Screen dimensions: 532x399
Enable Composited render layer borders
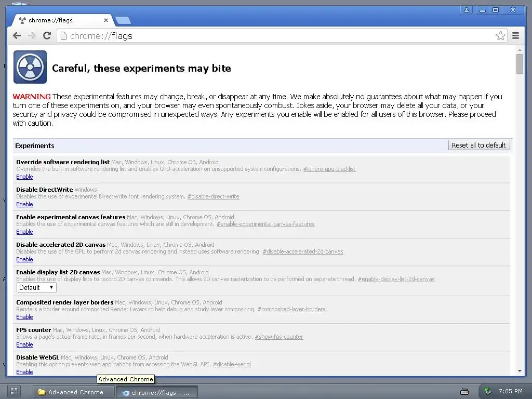[x=24, y=317]
